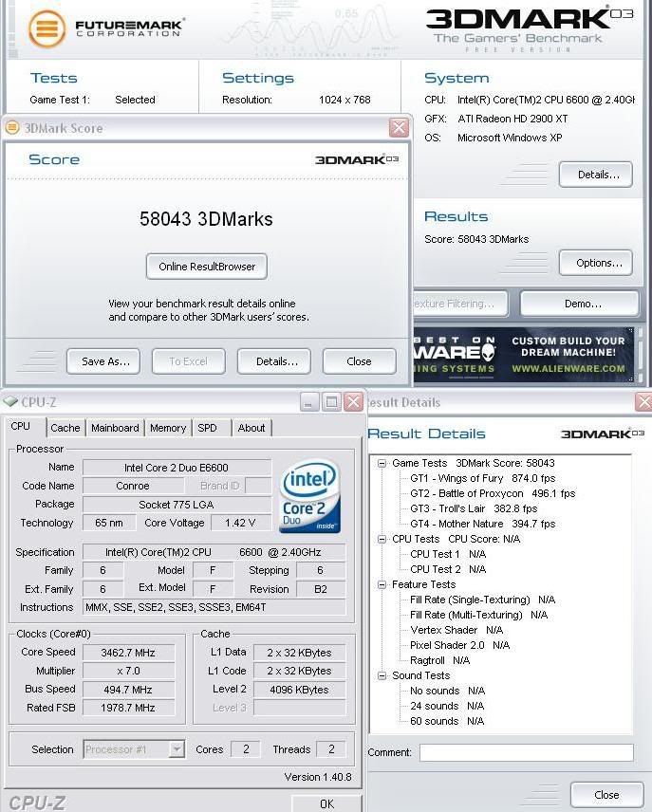Select the Vertex Shader row
The image size is (652, 812).
pos(456,630)
